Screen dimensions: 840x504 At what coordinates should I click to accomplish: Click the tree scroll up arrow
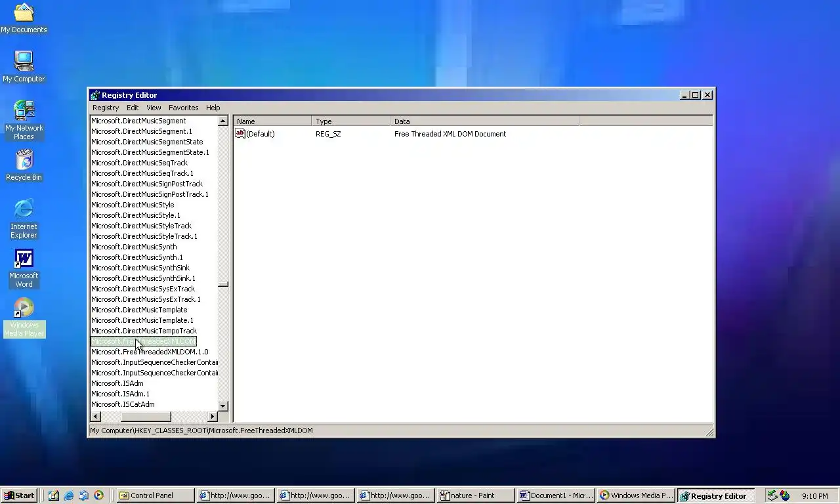point(223,121)
